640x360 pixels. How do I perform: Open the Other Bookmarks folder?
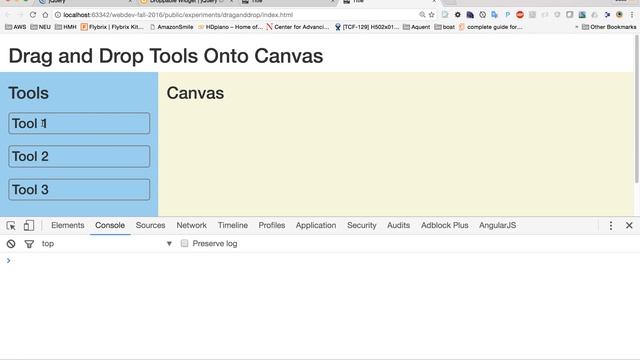[x=609, y=27]
